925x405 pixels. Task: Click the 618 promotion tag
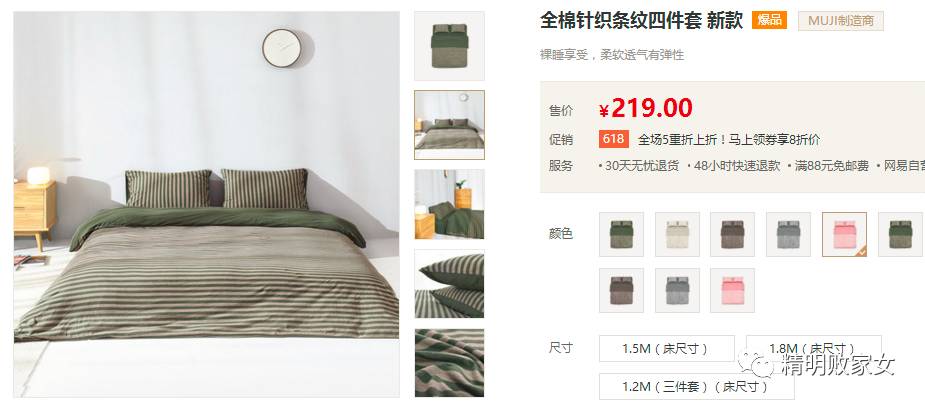pos(614,139)
